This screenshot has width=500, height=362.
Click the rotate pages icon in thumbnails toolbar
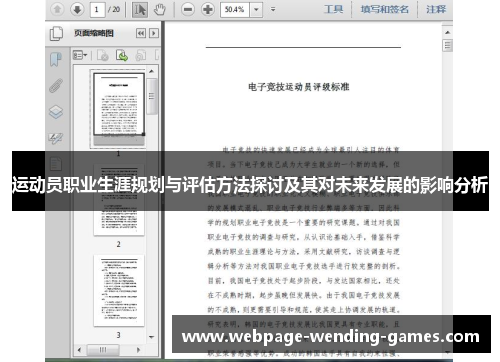point(141,55)
